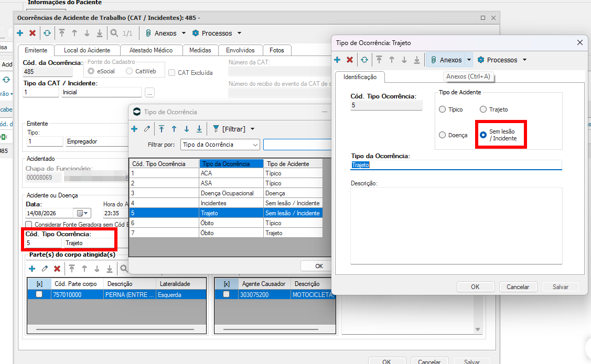Check the box for agent 303075200 row

tap(226, 294)
